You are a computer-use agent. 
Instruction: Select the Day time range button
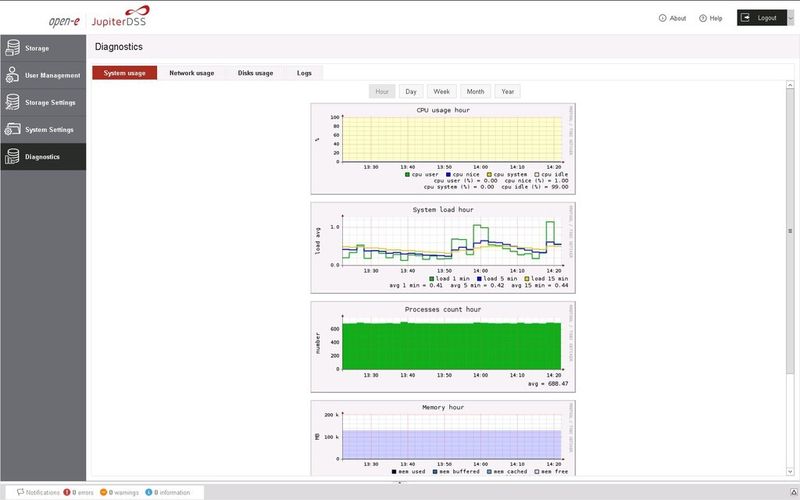pyautogui.click(x=411, y=91)
